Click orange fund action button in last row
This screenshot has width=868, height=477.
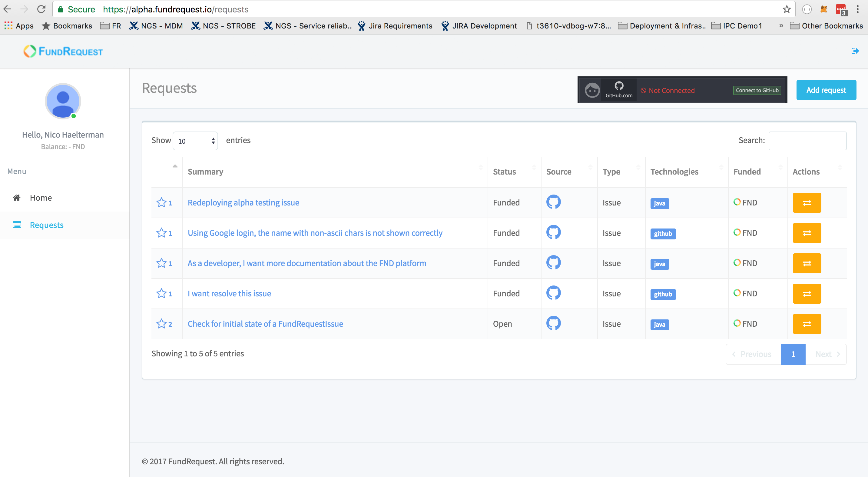click(806, 324)
